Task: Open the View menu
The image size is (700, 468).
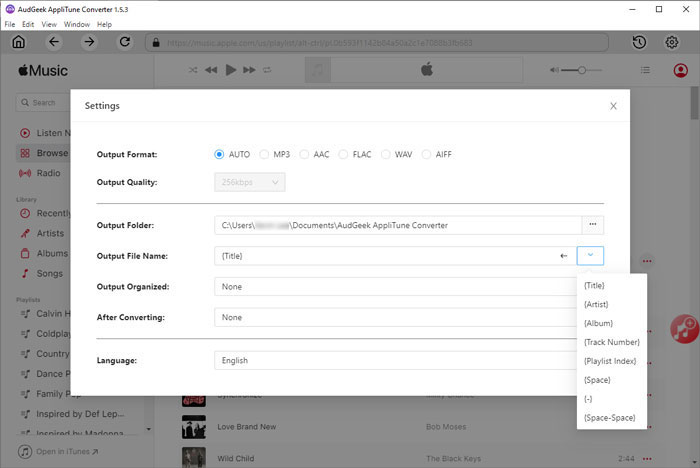Action: coord(49,24)
